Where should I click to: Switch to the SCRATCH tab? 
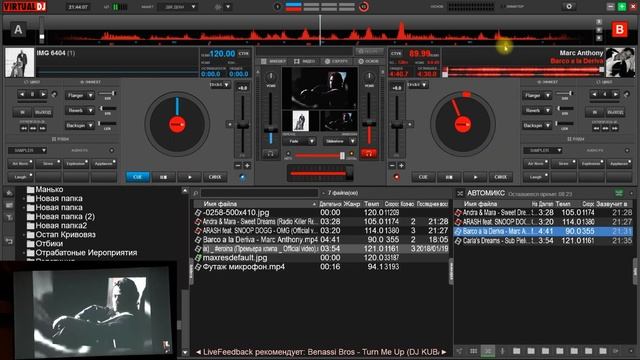pyautogui.click(x=336, y=61)
